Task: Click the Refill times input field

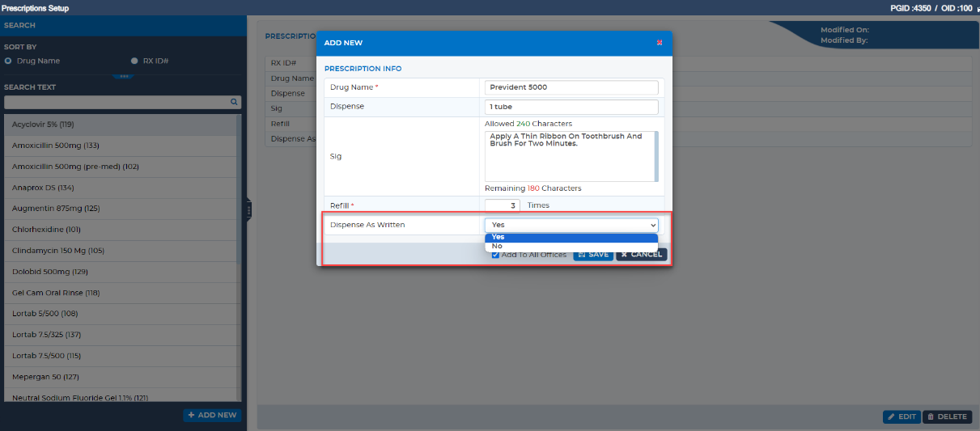Action: click(x=503, y=205)
